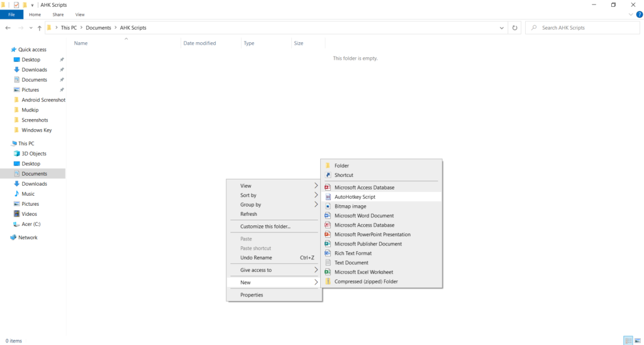Image resolution: width=644 pixels, height=345 pixels.
Task: Open the File ribbon tab
Action: point(11,14)
